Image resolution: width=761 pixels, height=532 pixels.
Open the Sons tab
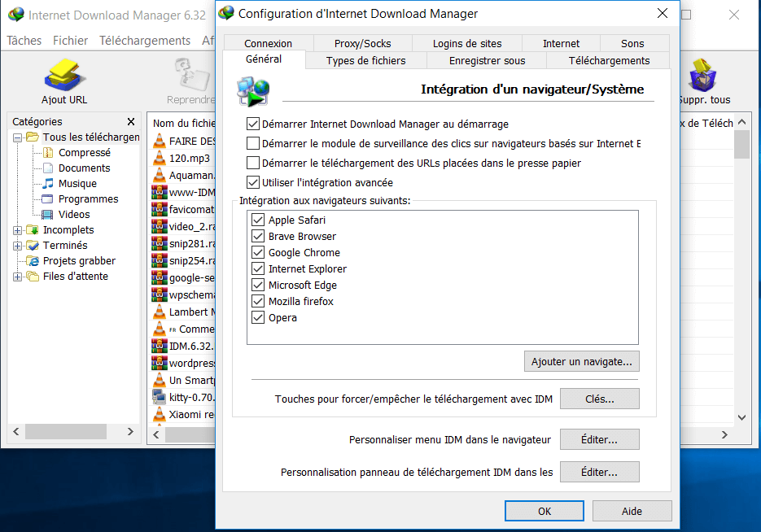(632, 44)
